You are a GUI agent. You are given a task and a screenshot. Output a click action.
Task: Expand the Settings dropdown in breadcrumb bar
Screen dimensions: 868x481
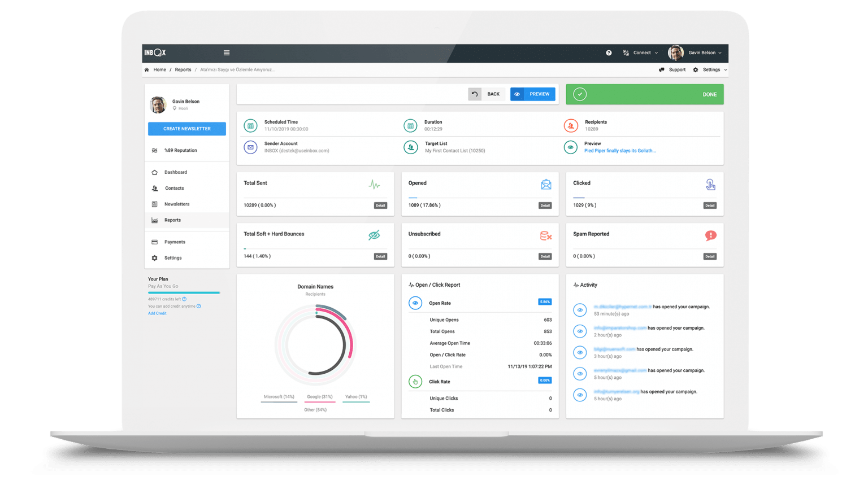710,70
